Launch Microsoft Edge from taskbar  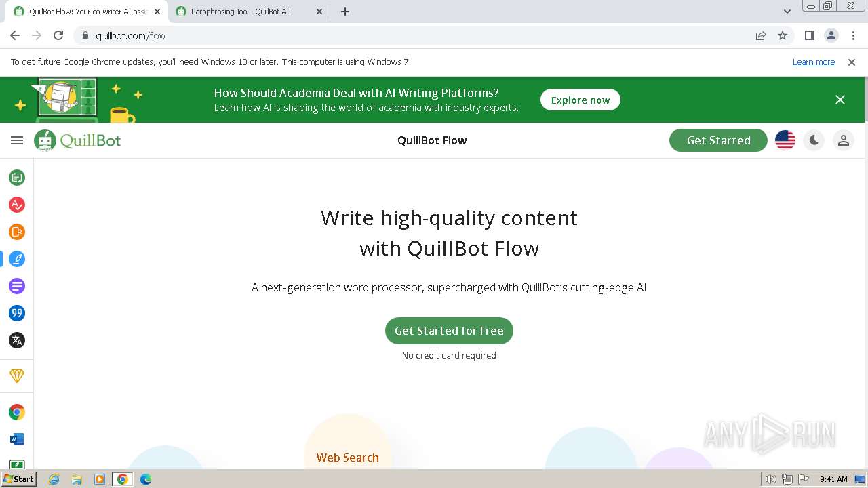coord(145,479)
